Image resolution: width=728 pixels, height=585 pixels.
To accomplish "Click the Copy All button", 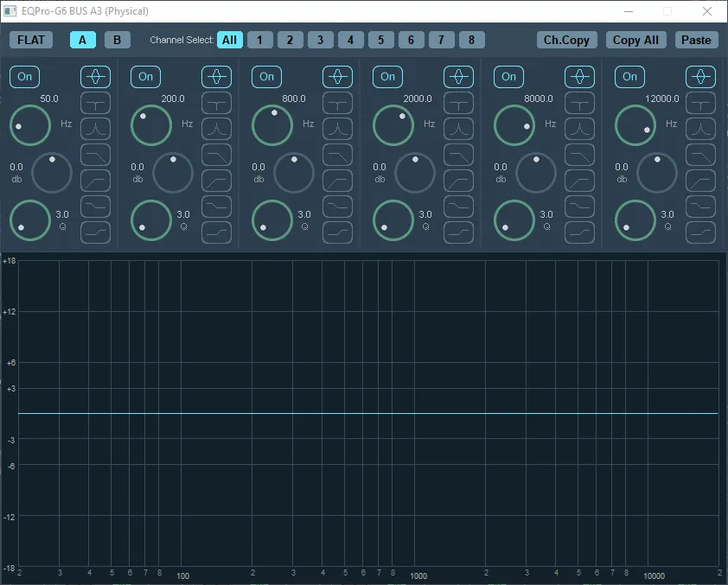I will (635, 40).
